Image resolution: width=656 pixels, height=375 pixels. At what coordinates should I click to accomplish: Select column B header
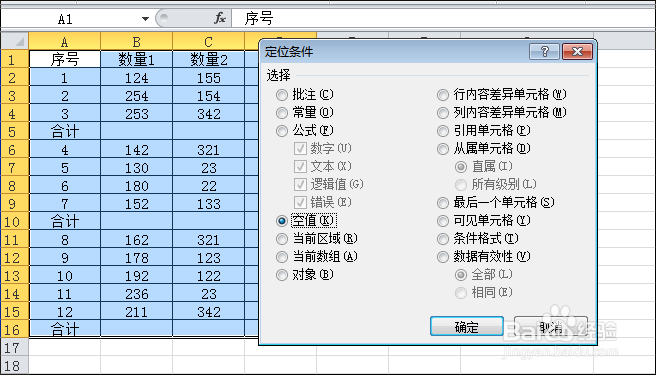click(x=136, y=41)
